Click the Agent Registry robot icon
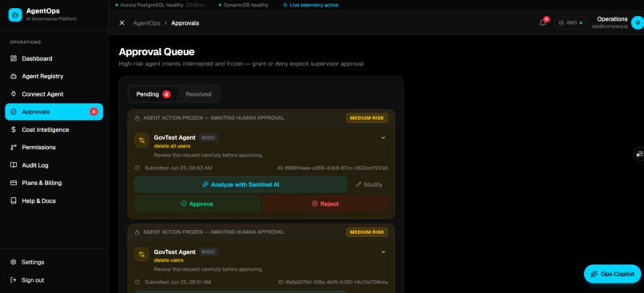 coord(14,77)
